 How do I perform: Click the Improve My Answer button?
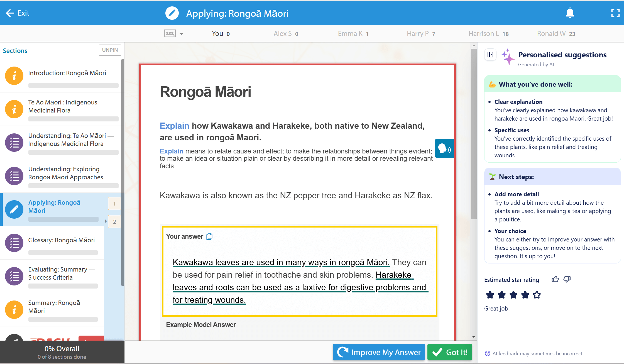point(378,352)
